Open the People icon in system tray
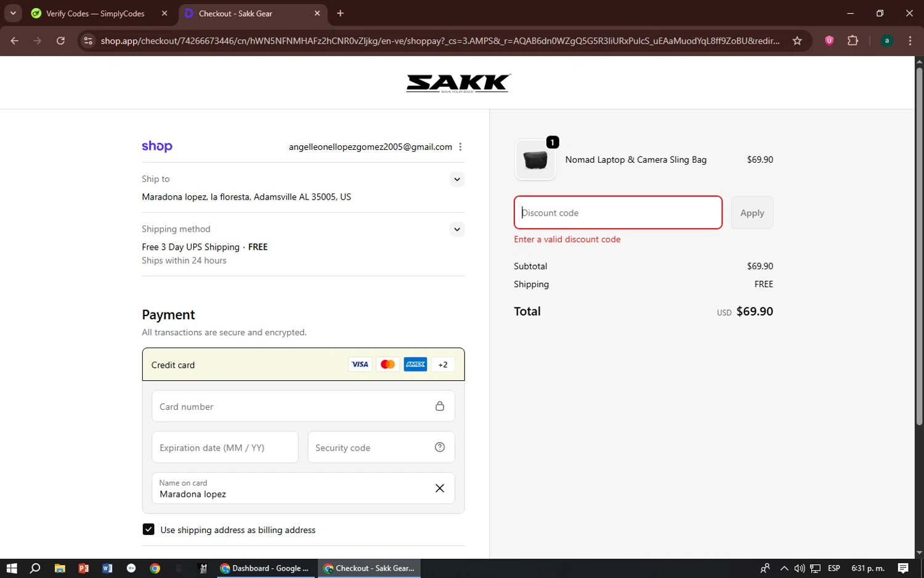This screenshot has width=924, height=578. pyautogui.click(x=765, y=568)
